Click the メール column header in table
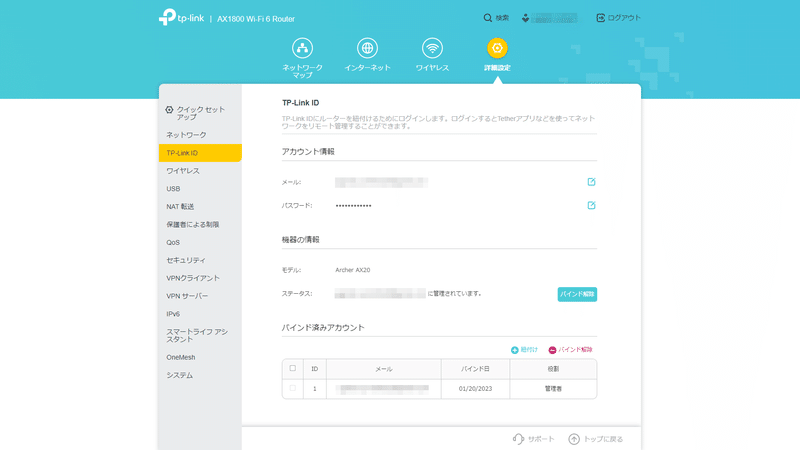 pos(384,368)
